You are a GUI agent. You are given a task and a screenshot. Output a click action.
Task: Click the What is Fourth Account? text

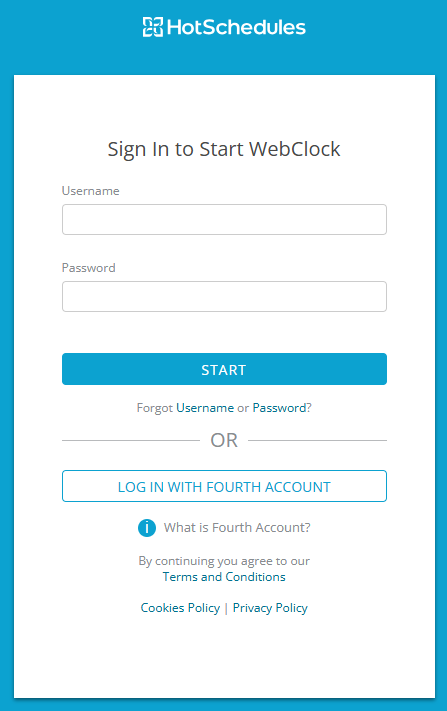(x=237, y=527)
